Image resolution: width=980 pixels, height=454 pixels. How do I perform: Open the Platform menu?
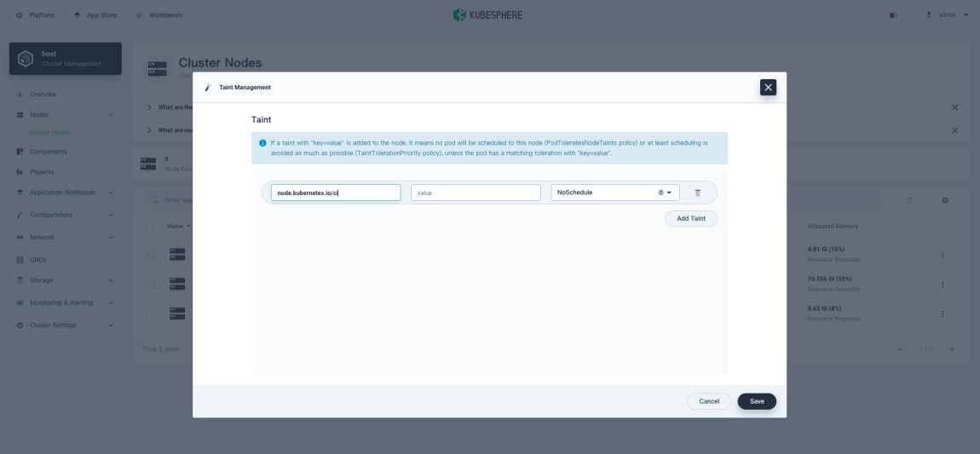tap(35, 15)
